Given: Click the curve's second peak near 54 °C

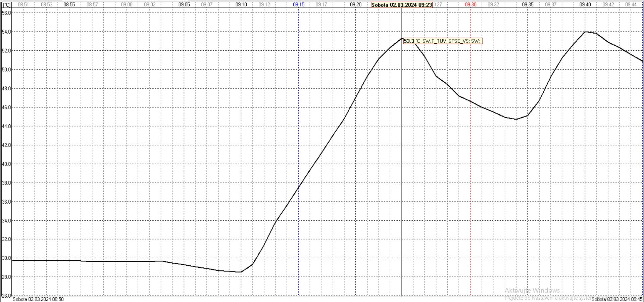Looking at the screenshot, I should [x=585, y=32].
